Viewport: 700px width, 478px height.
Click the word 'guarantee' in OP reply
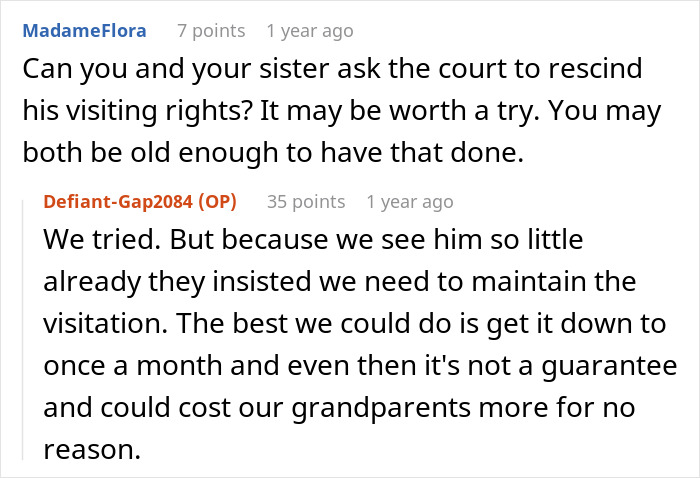click(x=609, y=367)
